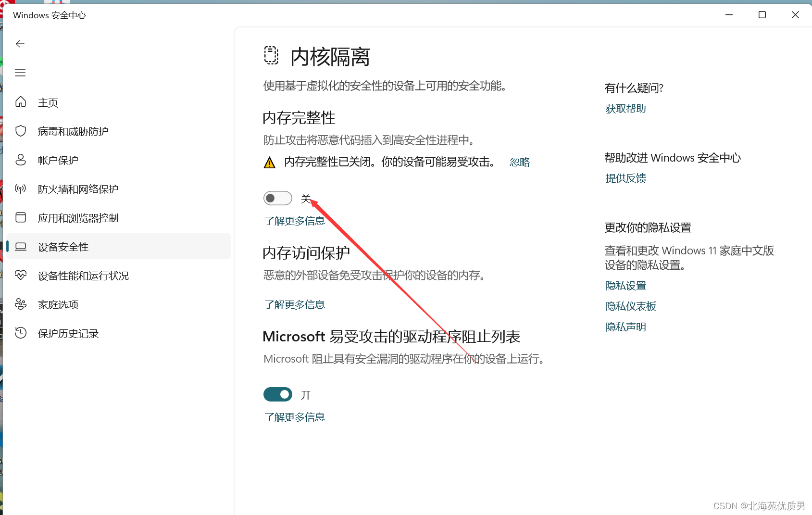Click 了解更多信息 under driver blocklist

[x=295, y=417]
